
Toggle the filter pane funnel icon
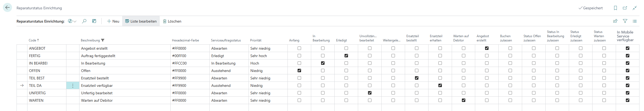coord(625,21)
